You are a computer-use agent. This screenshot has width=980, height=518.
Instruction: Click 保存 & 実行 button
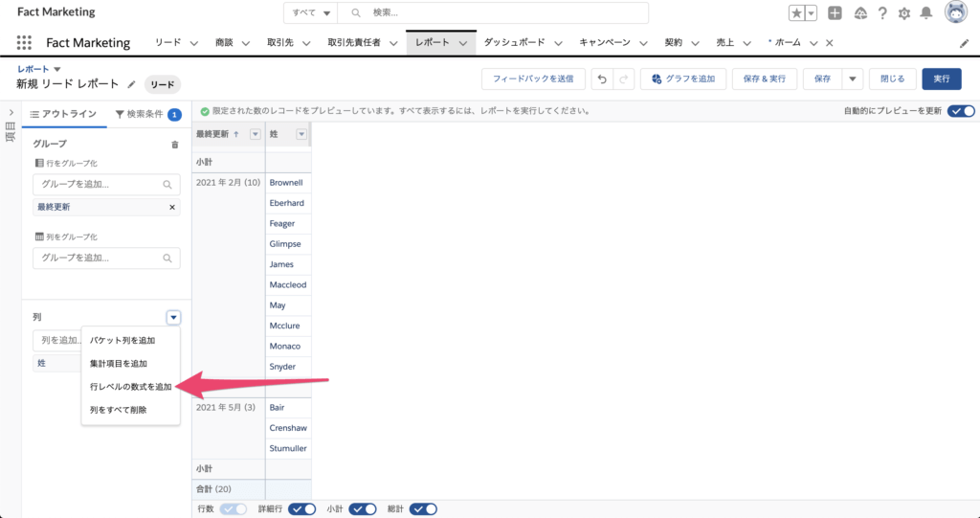[765, 79]
